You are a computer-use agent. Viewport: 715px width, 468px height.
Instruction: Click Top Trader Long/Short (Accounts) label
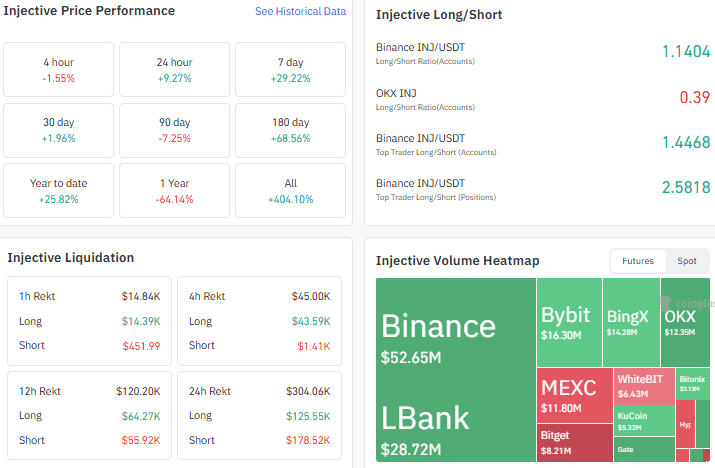(436, 152)
